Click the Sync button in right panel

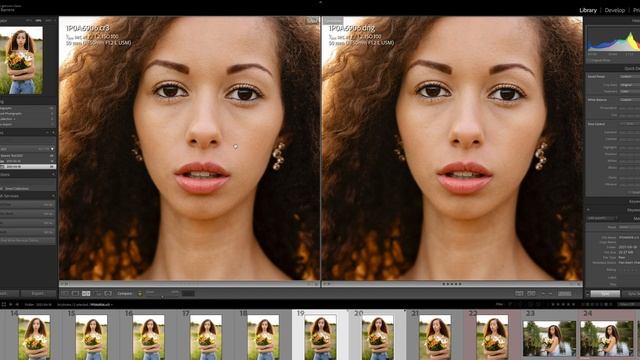point(605,294)
